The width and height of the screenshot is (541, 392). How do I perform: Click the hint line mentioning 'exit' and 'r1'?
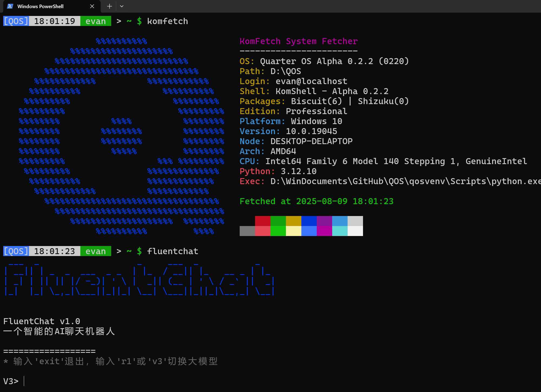tap(110, 361)
